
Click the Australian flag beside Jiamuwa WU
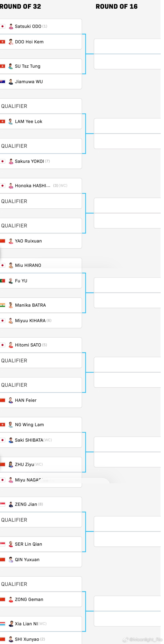2,81
